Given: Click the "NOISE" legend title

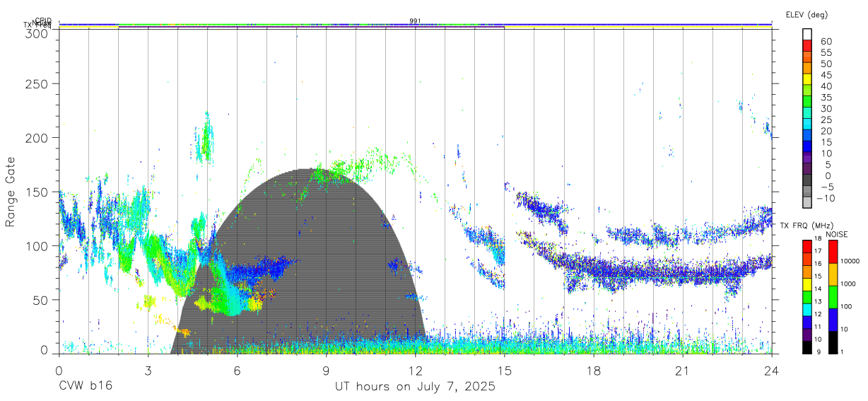Looking at the screenshot, I should click(x=836, y=234).
